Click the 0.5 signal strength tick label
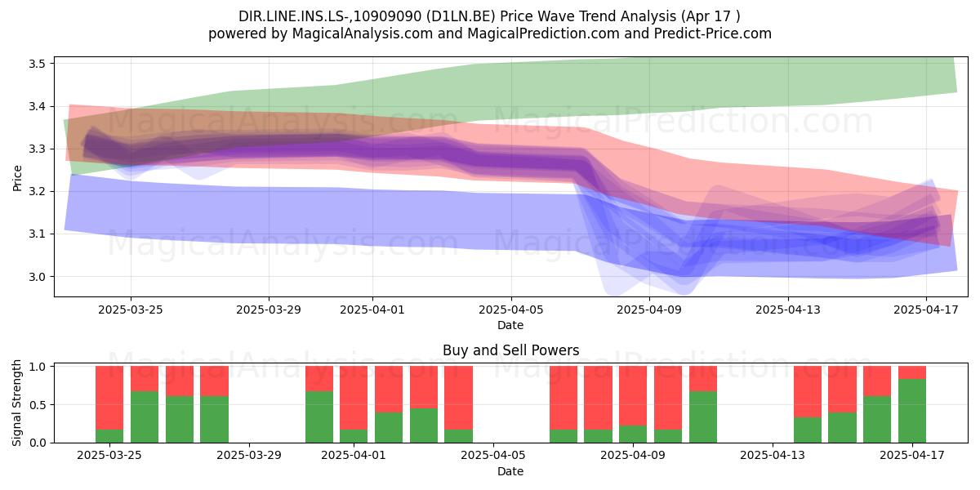 coord(38,405)
